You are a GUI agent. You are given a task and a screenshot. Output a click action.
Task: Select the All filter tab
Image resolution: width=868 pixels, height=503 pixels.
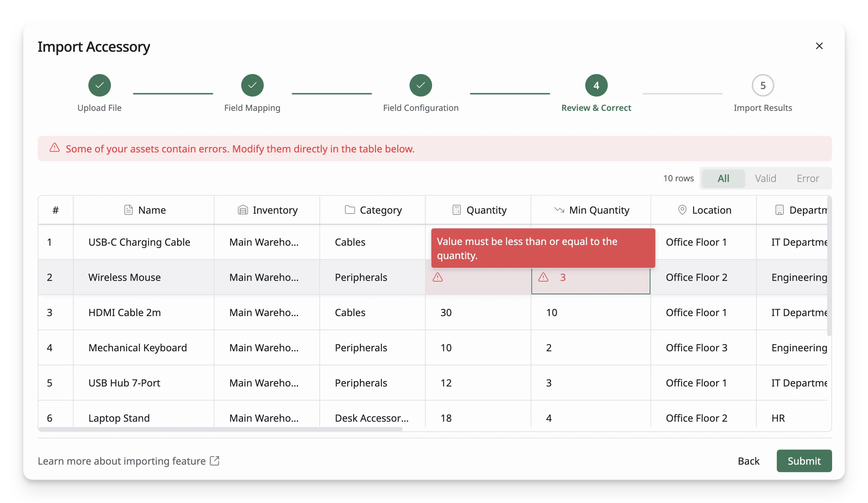(x=723, y=178)
